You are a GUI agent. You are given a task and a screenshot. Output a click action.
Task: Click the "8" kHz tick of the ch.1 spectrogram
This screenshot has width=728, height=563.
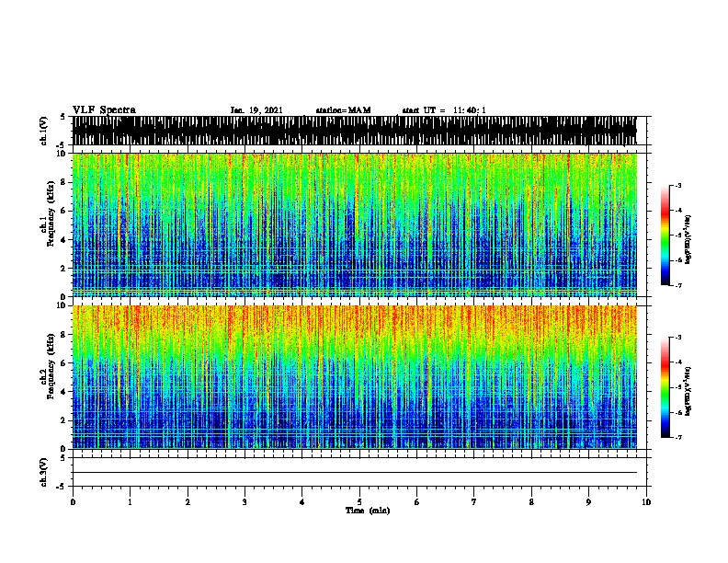coord(64,182)
